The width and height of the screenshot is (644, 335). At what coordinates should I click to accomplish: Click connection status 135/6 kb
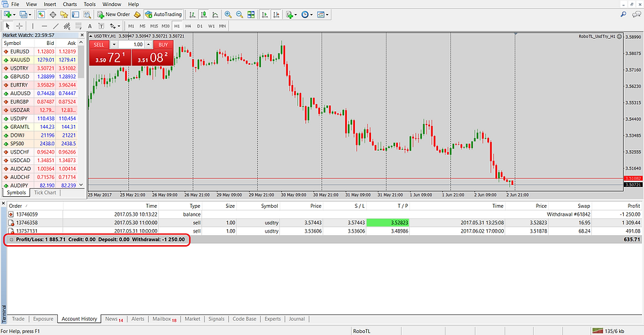tap(609, 331)
